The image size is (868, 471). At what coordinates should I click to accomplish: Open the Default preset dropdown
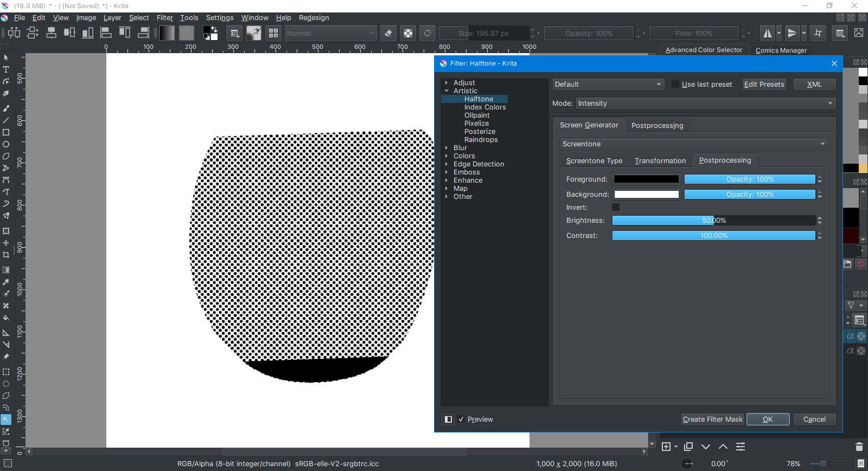click(x=608, y=85)
